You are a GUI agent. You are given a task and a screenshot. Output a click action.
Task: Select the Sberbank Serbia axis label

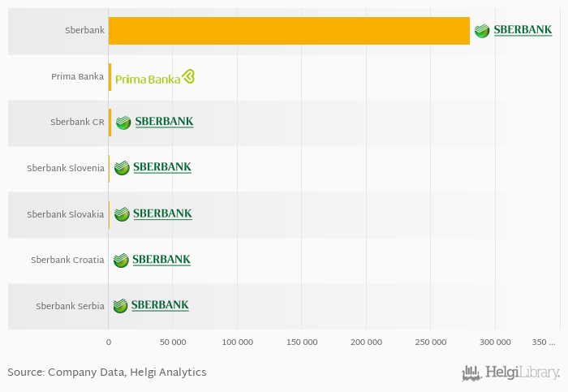70,306
